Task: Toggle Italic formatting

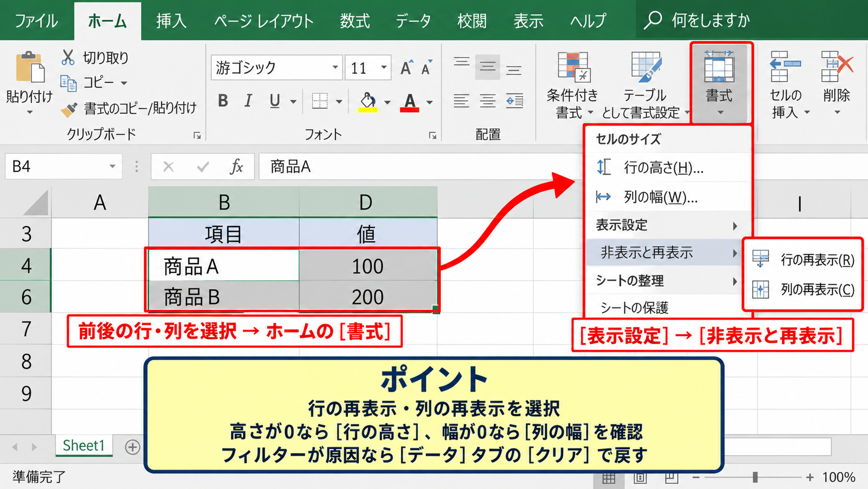Action: [x=249, y=101]
